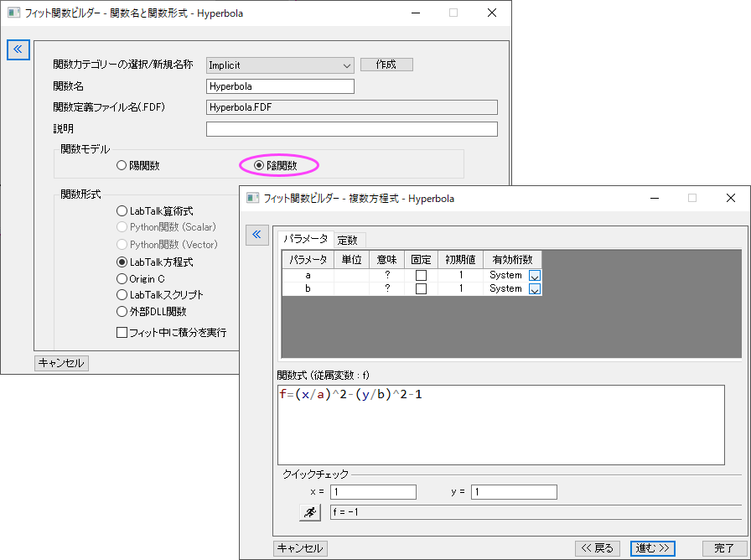Image resolution: width=751 pixels, height=560 pixels.
Task: Click the 単位 cell for parameter a
Action: 351,276
